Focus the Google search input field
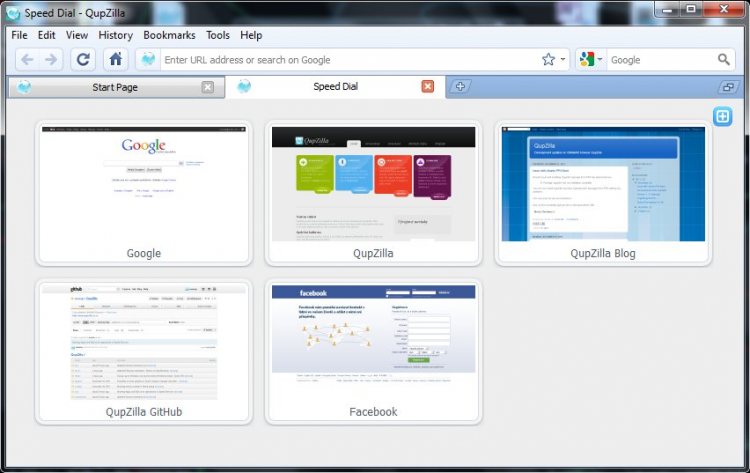 tap(662, 60)
